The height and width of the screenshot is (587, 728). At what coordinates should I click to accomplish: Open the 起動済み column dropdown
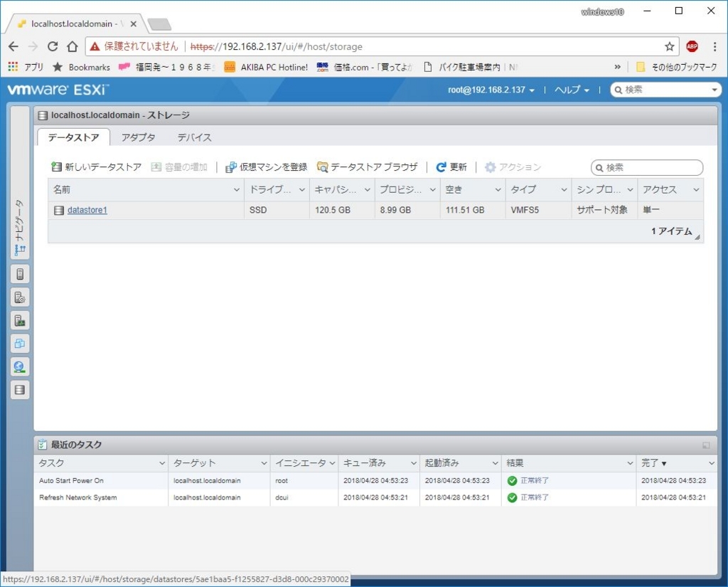(495, 463)
